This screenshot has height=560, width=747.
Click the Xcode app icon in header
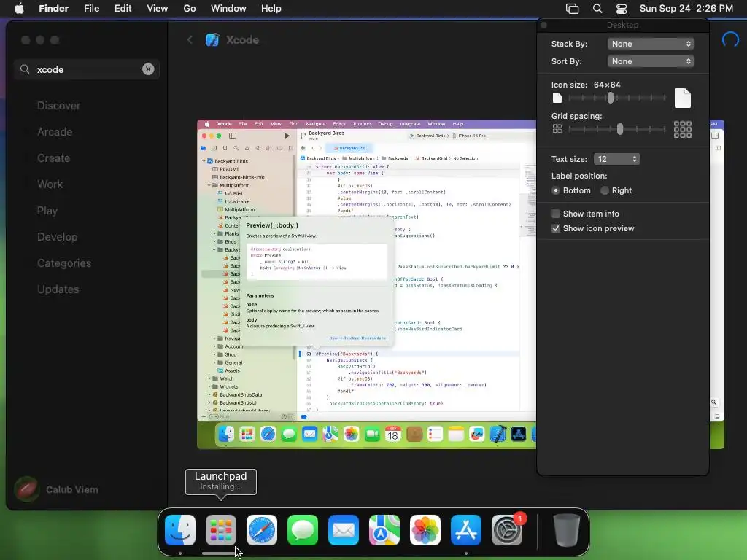point(212,40)
